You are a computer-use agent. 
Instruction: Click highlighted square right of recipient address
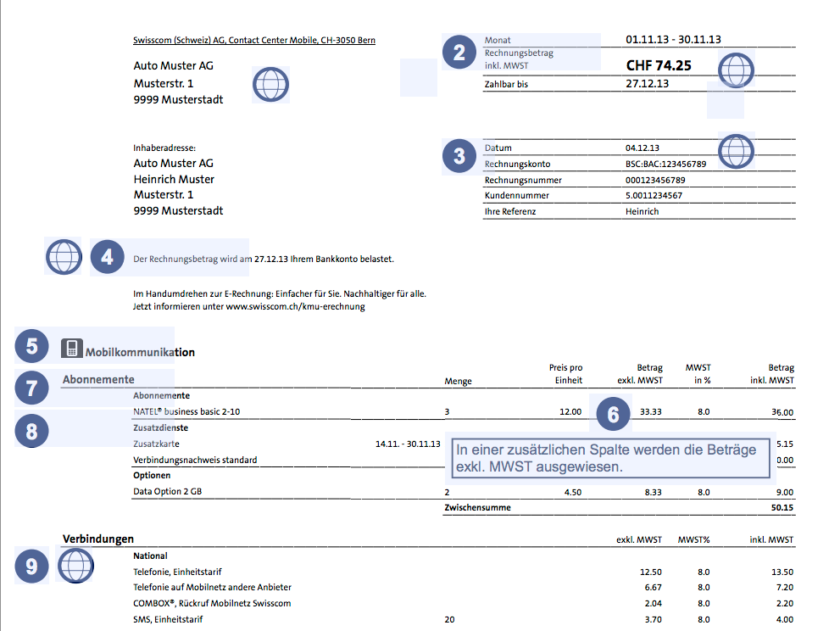[x=418, y=77]
